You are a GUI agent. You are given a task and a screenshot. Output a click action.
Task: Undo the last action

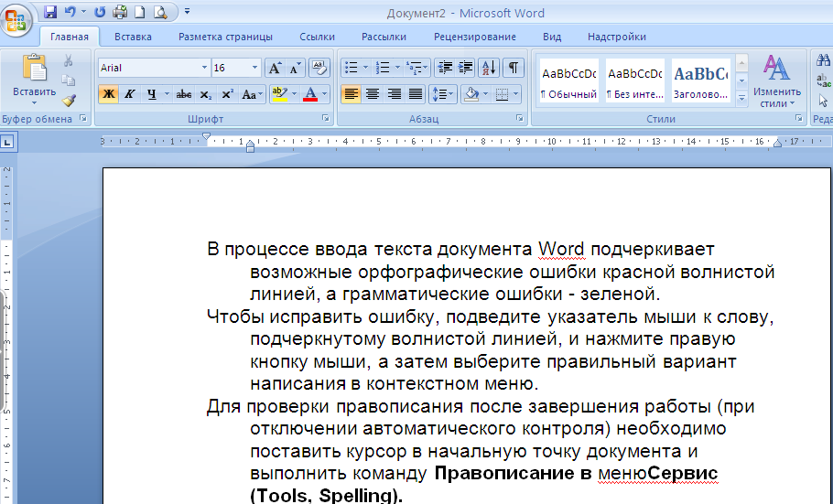coord(70,12)
